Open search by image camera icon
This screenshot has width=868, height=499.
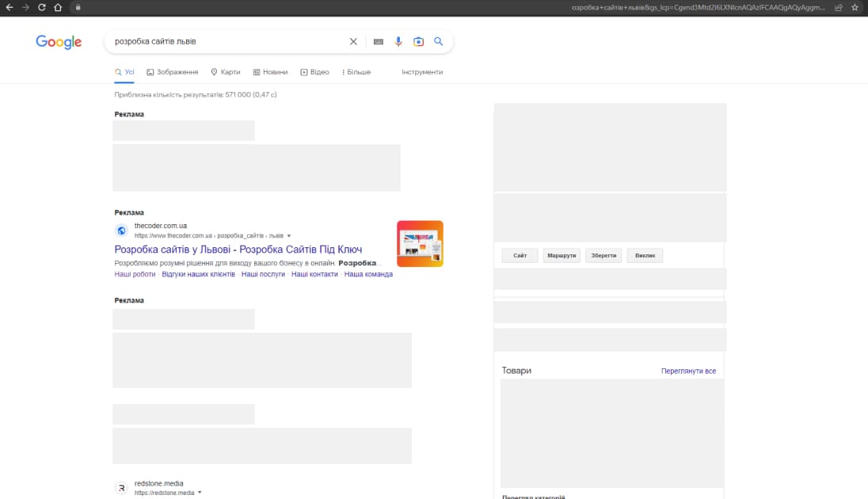[x=418, y=42]
